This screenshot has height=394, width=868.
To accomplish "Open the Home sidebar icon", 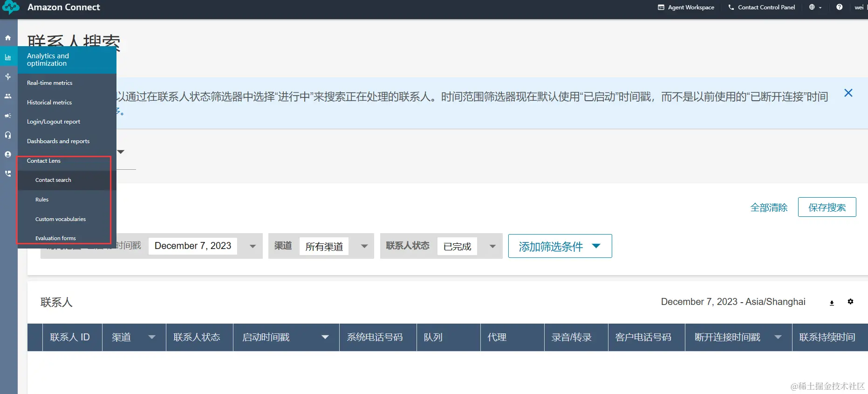I will pyautogui.click(x=8, y=38).
